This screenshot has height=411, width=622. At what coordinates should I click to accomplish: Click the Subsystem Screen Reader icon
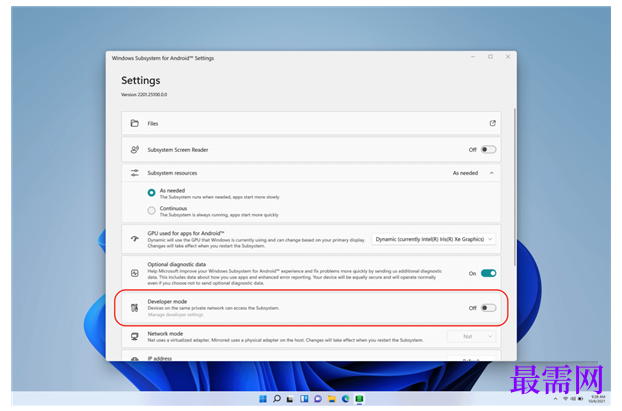click(134, 150)
